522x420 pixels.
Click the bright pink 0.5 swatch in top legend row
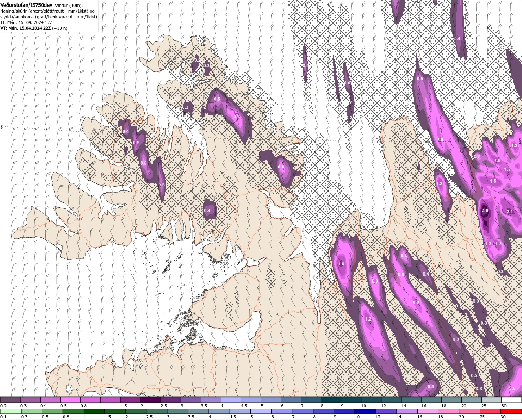[71, 400]
